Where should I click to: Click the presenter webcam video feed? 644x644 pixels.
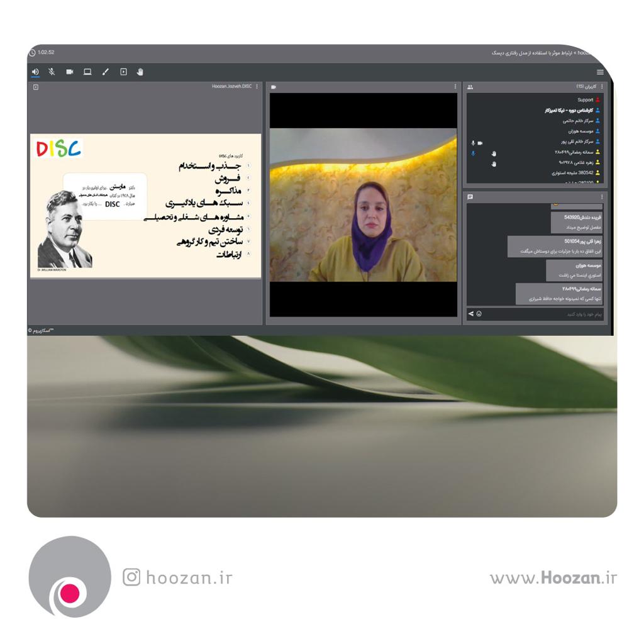tap(363, 205)
